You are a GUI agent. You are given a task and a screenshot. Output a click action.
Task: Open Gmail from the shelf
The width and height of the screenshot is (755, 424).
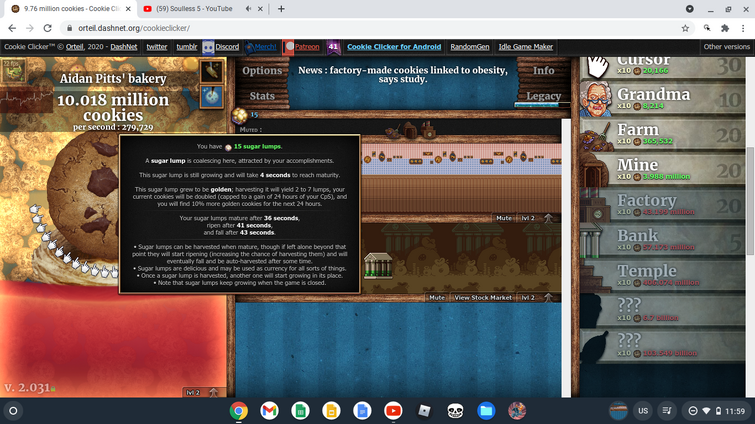(269, 411)
